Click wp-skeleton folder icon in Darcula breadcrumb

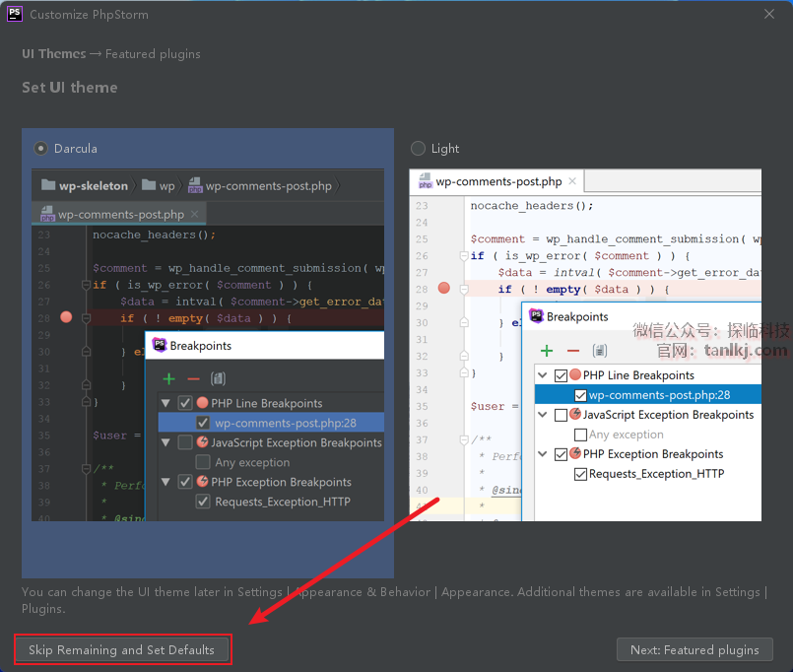[47, 185]
